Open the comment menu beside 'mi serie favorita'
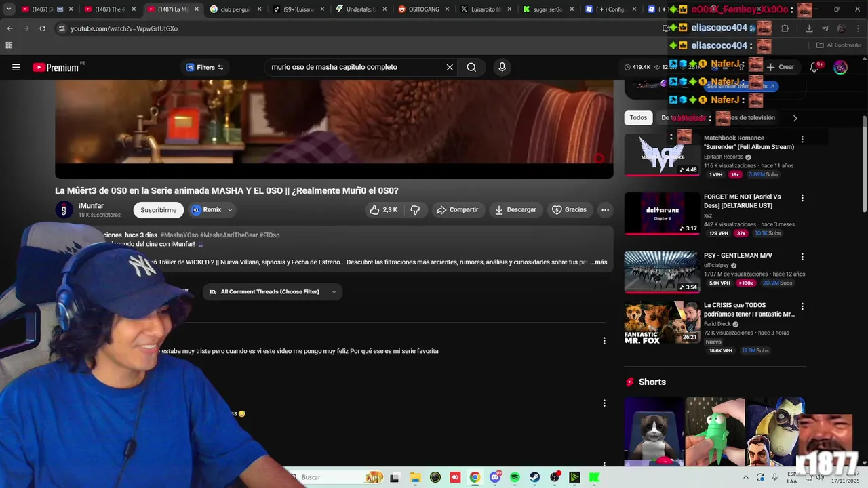The width and height of the screenshot is (868, 488). 604,341
